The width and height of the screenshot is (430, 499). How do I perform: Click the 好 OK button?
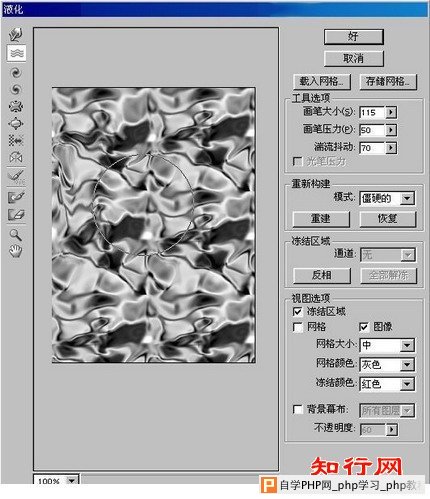click(353, 36)
